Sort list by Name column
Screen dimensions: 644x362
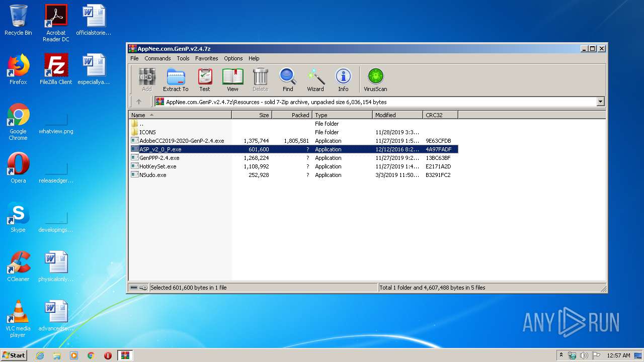coord(180,115)
